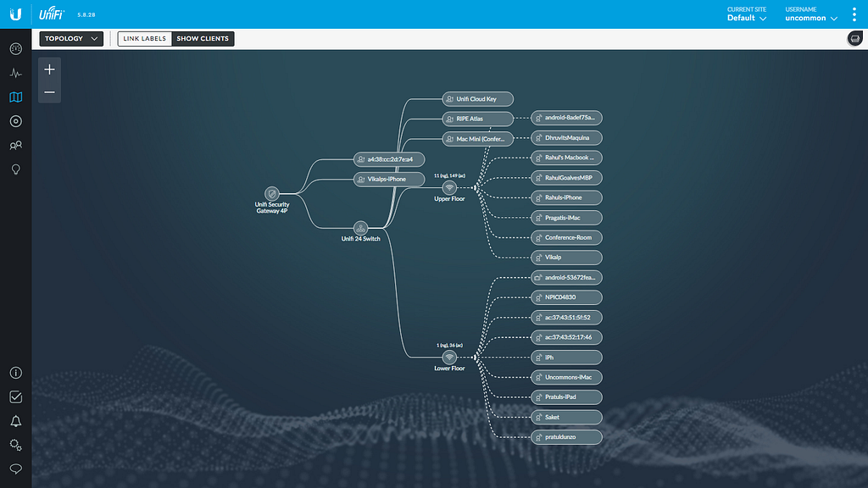Click the Ubiquiti U logo
Image resolution: width=868 pixels, height=488 pixels.
15,14
